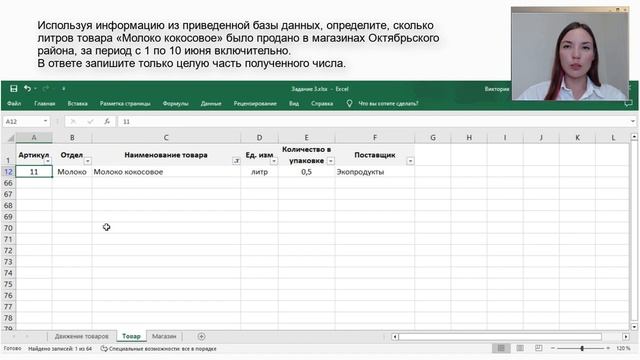Click the comments icon at ribbon right
This screenshot has width=640, height=360.
coord(628,104)
